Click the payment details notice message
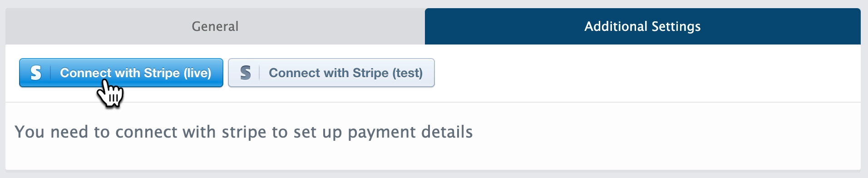 [244, 132]
